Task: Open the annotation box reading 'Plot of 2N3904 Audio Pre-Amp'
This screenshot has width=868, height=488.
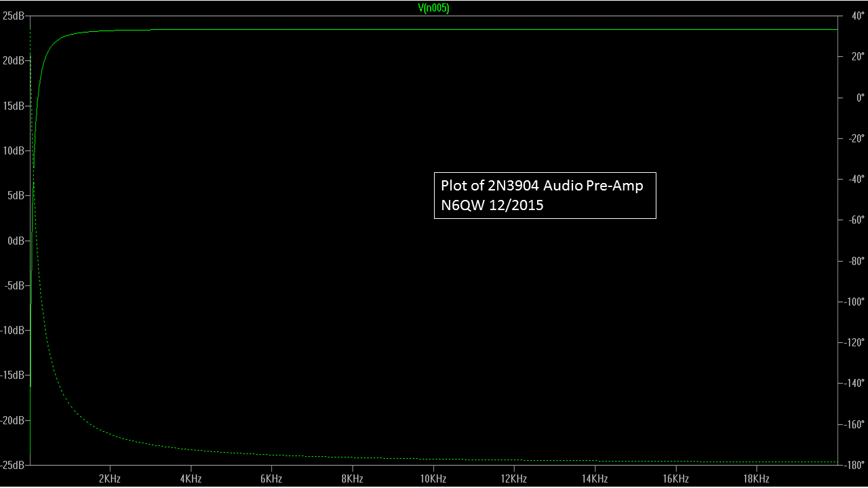Action: [x=545, y=195]
